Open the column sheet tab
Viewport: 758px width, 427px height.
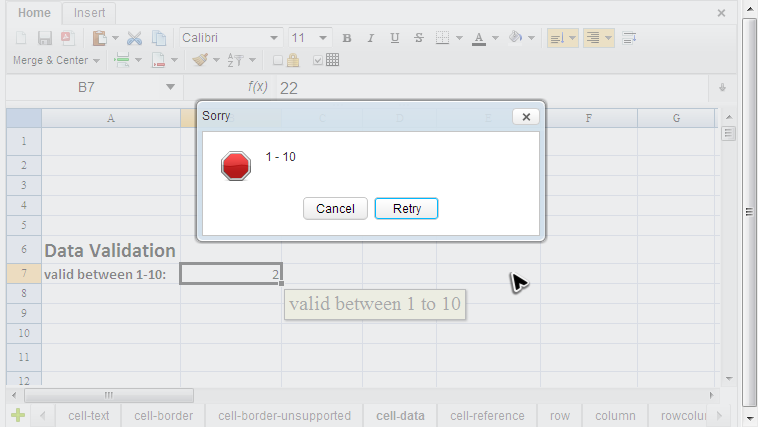pyautogui.click(x=615, y=415)
